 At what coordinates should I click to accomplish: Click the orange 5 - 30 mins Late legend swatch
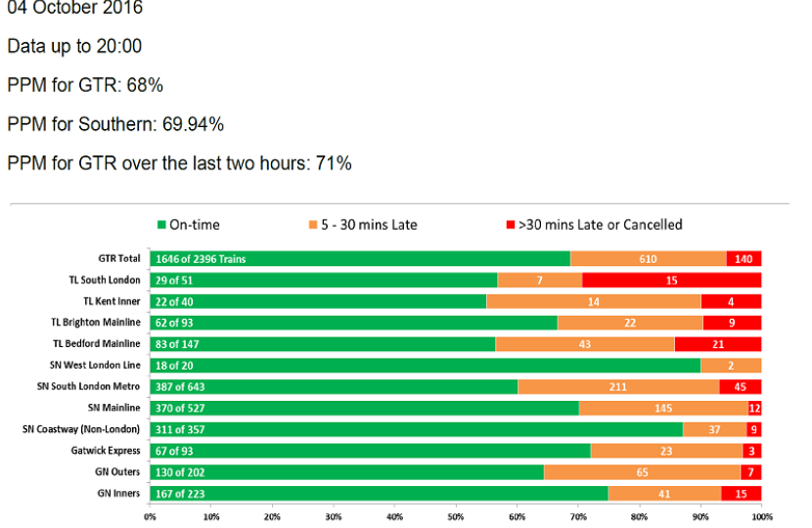point(314,225)
